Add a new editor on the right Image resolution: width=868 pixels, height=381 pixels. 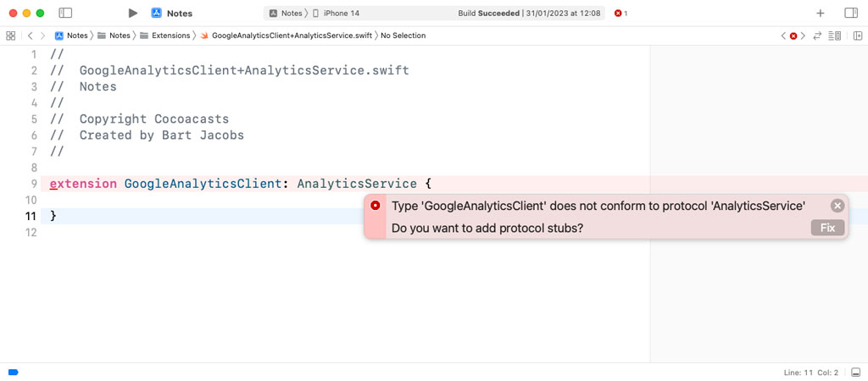pyautogui.click(x=857, y=36)
